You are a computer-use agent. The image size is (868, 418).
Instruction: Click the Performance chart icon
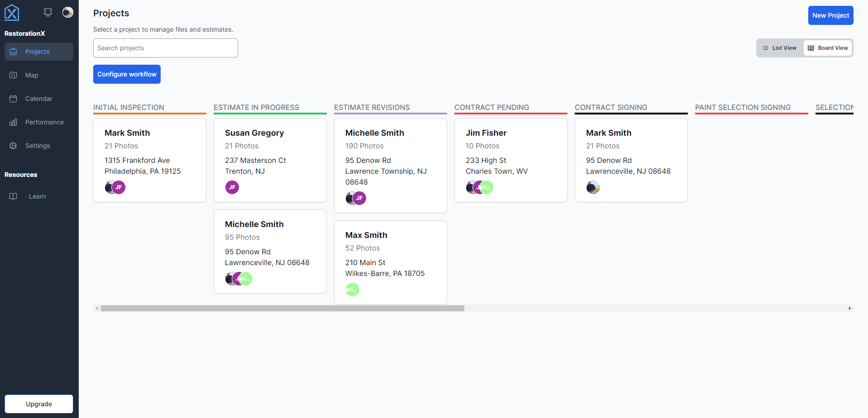coord(13,122)
